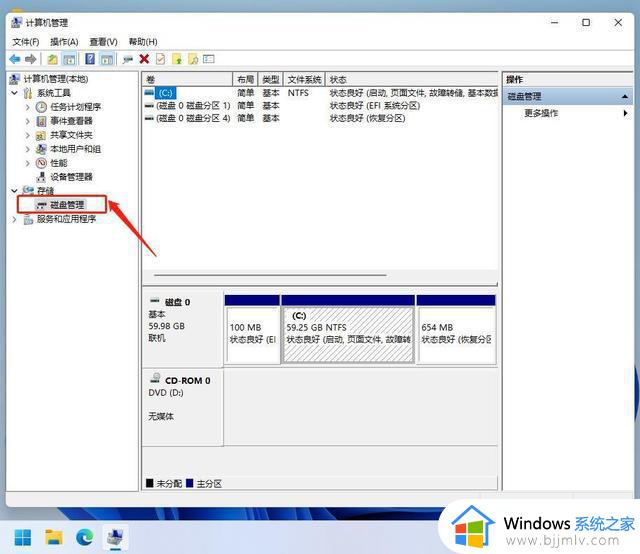Click the 文件系统 column header
The image size is (640, 554).
click(304, 79)
